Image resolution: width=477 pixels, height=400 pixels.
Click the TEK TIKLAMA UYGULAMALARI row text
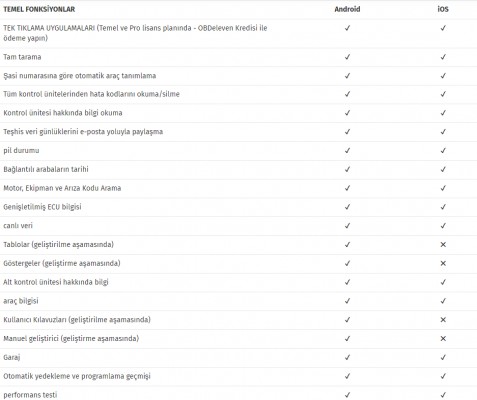pyautogui.click(x=135, y=33)
